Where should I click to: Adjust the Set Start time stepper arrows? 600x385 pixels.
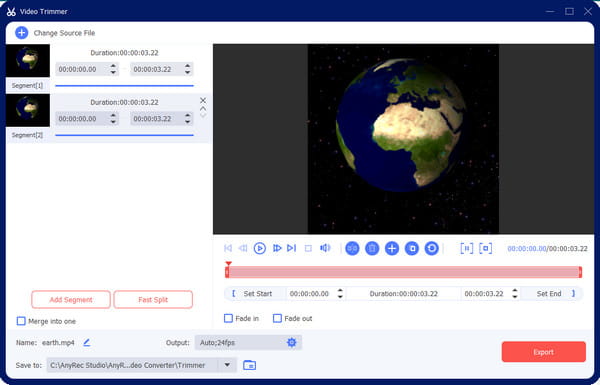click(340, 294)
